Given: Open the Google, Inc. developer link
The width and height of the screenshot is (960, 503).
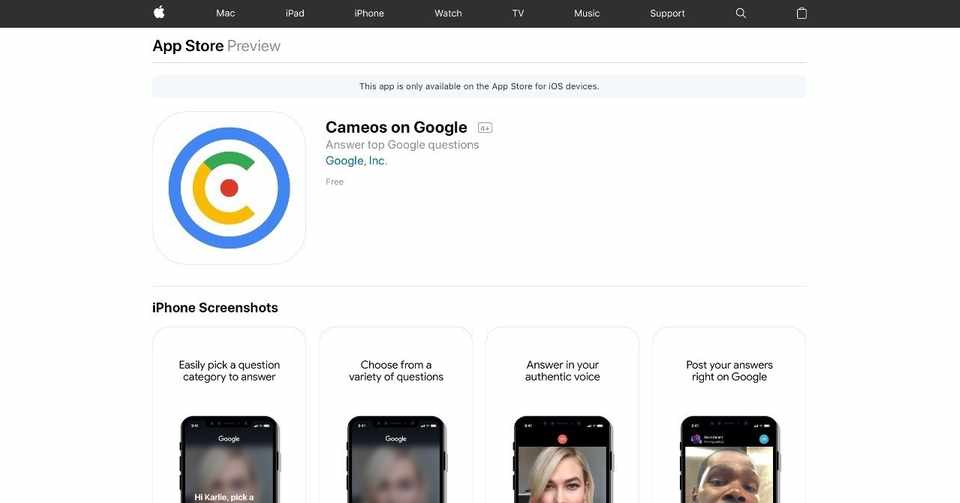Looking at the screenshot, I should [356, 161].
